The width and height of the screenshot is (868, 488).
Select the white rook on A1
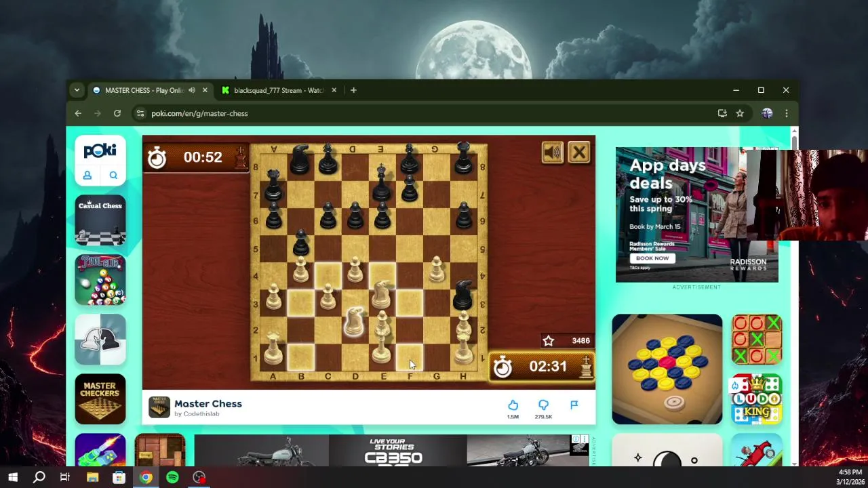(273, 349)
